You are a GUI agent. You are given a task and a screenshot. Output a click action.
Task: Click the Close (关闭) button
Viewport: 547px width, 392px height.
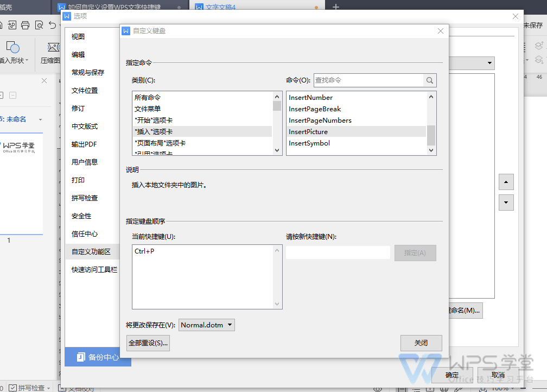(x=421, y=343)
